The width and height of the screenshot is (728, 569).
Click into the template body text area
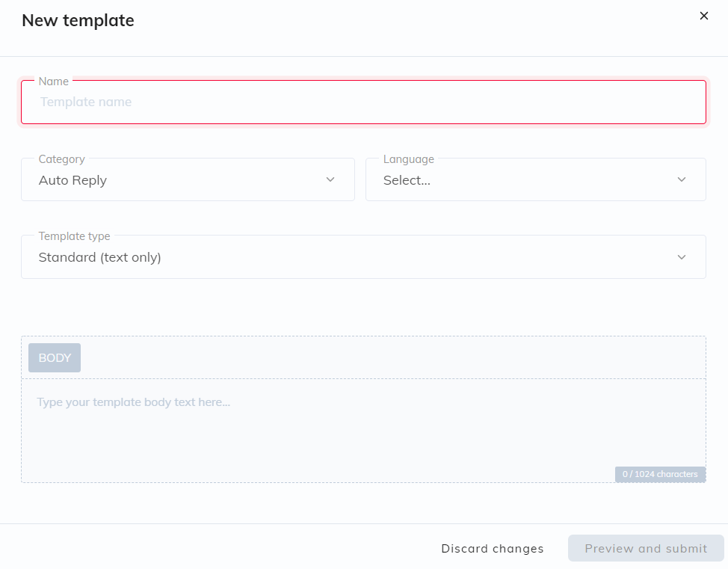363,431
